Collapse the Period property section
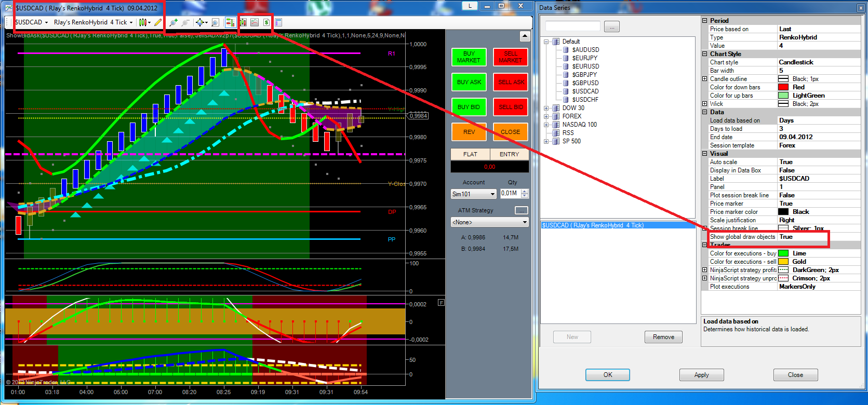This screenshot has height=405, width=868. (x=705, y=21)
